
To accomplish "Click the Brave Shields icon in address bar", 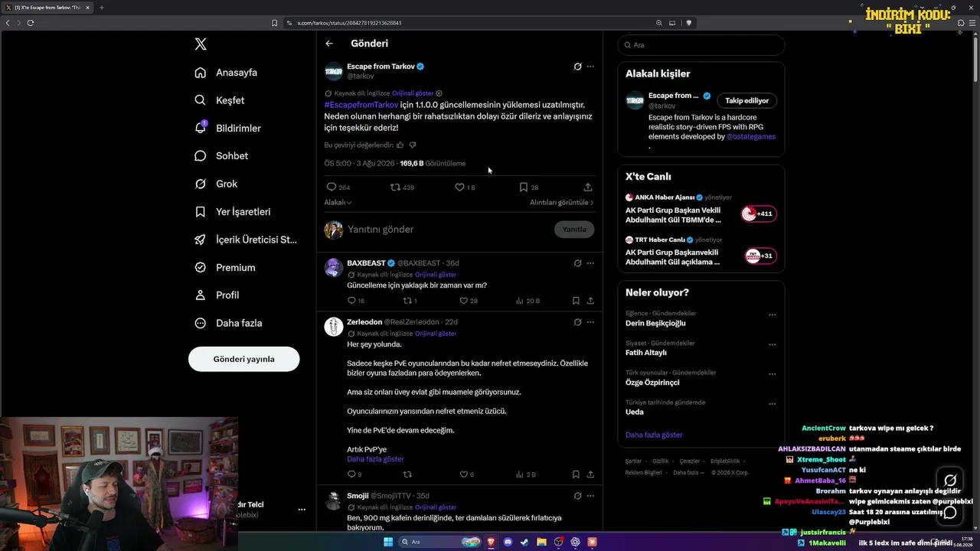I will [x=689, y=23].
